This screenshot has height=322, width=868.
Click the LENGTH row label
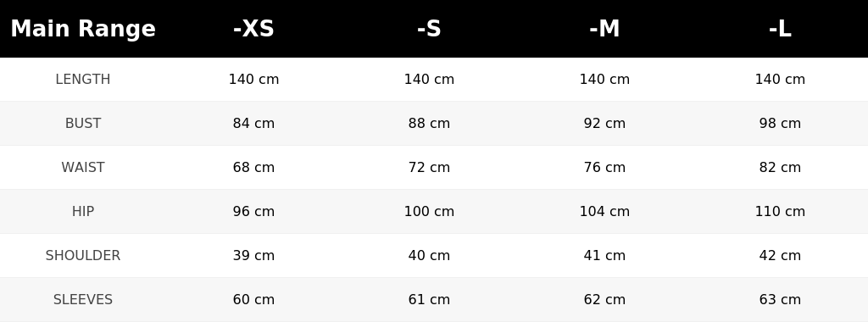pyautogui.click(x=83, y=79)
